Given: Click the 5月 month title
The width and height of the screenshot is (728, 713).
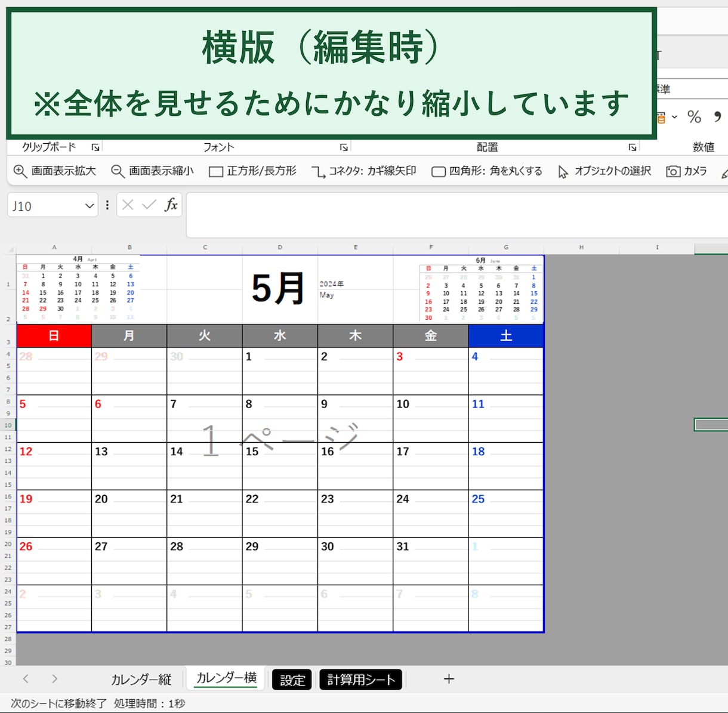Looking at the screenshot, I should point(279,289).
